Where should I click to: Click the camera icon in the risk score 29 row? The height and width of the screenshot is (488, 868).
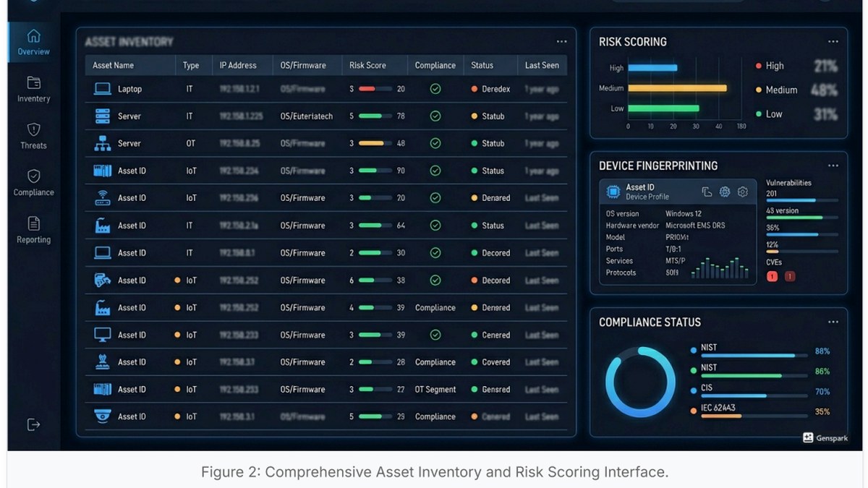(x=102, y=416)
